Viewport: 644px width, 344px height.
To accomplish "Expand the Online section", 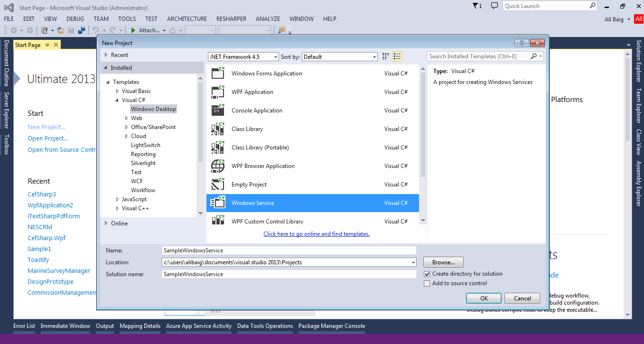I will (106, 223).
